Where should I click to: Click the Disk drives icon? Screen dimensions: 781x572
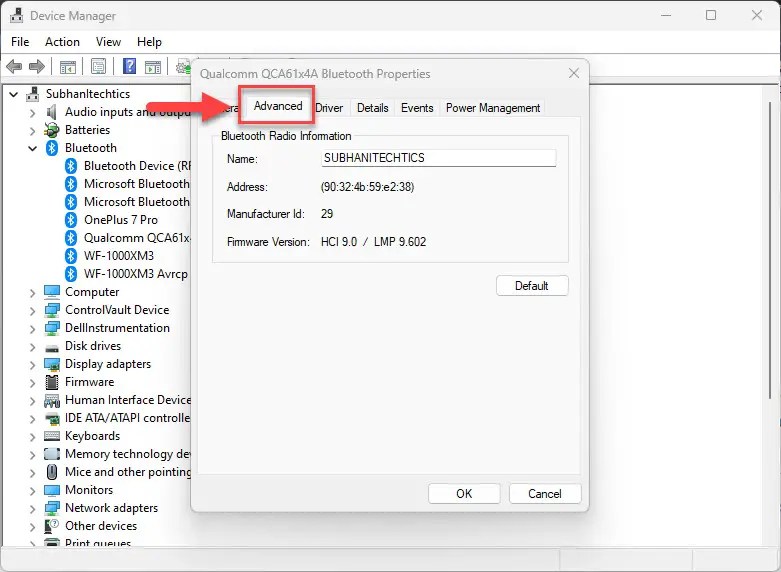click(x=52, y=347)
